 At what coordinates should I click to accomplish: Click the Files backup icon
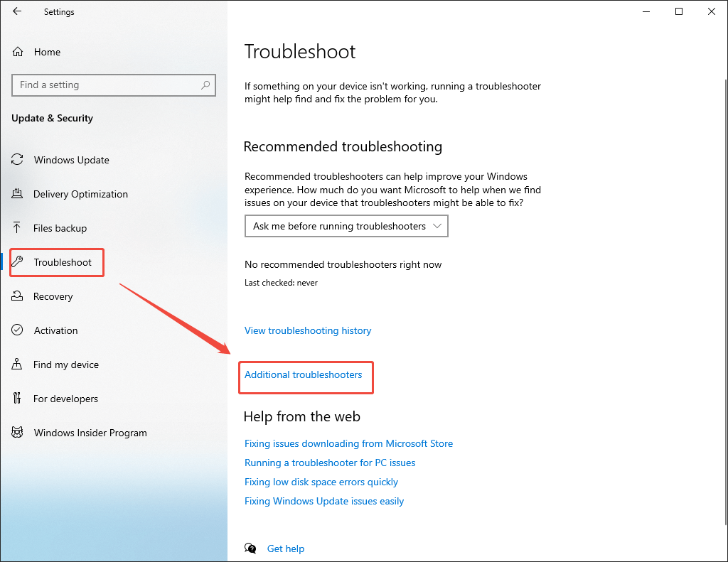point(16,228)
